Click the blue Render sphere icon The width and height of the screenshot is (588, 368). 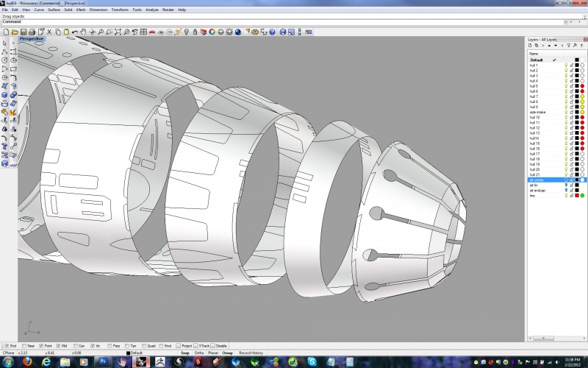pyautogui.click(x=237, y=32)
